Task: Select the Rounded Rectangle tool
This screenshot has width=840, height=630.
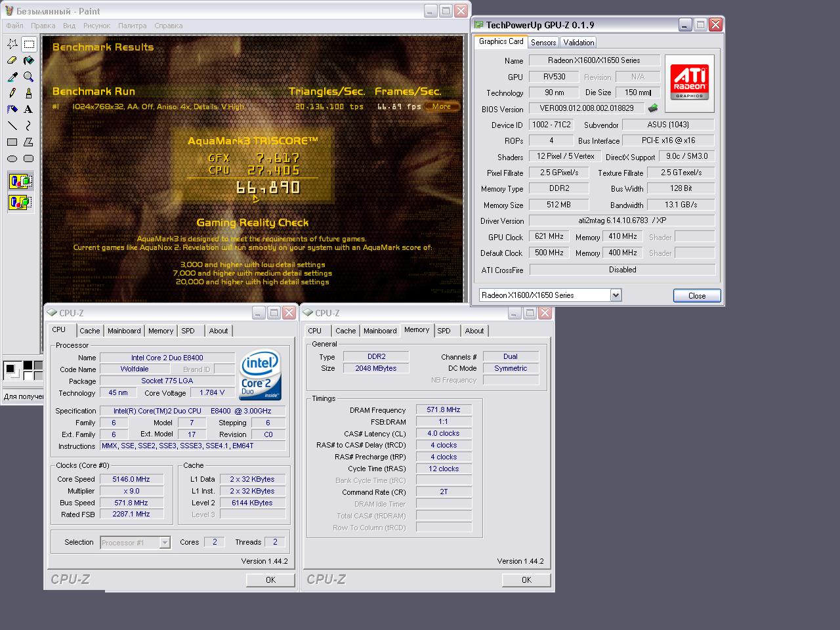Action: 29,158
